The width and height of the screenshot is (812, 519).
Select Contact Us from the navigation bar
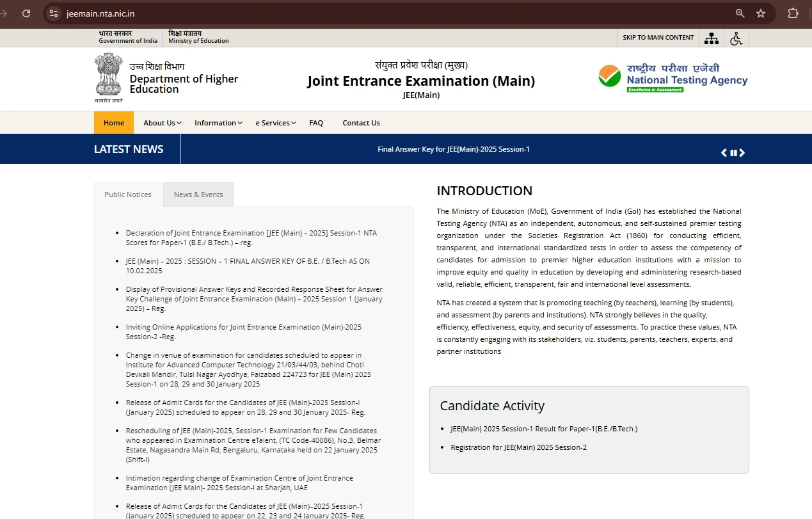coord(361,122)
